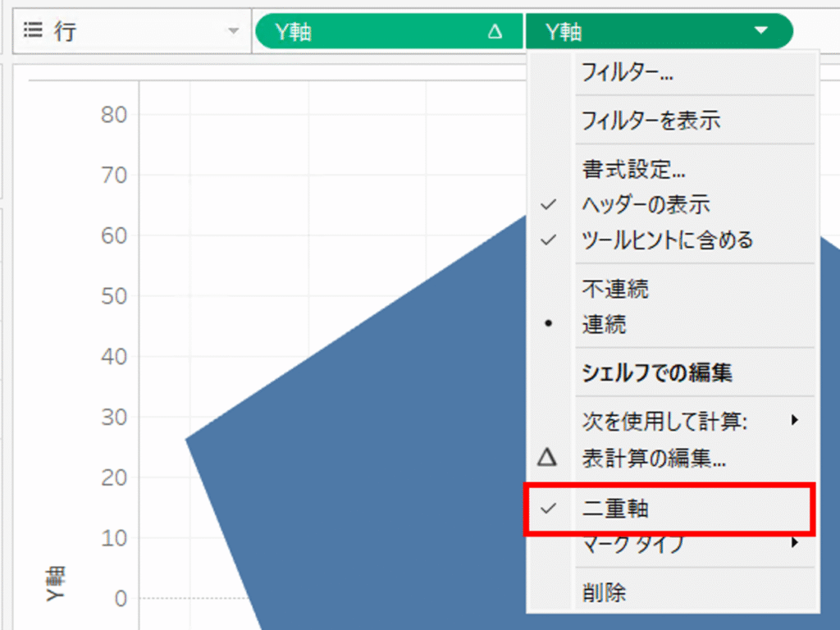Open 書式設定... from context menu

[x=633, y=170]
